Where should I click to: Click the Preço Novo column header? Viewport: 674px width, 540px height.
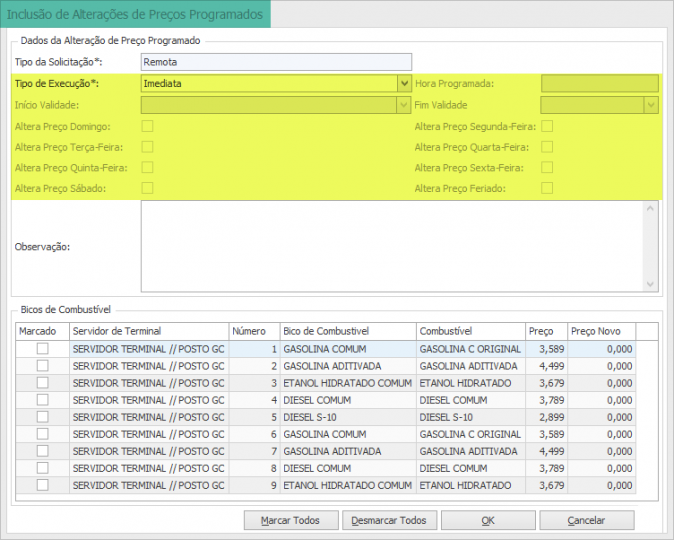(x=601, y=331)
